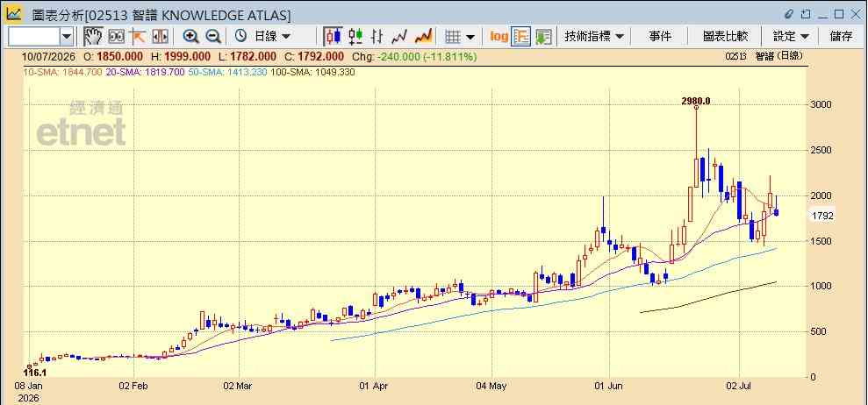868x405 pixels.
Task: Select the horizontal range compare tool
Action: 160,37
